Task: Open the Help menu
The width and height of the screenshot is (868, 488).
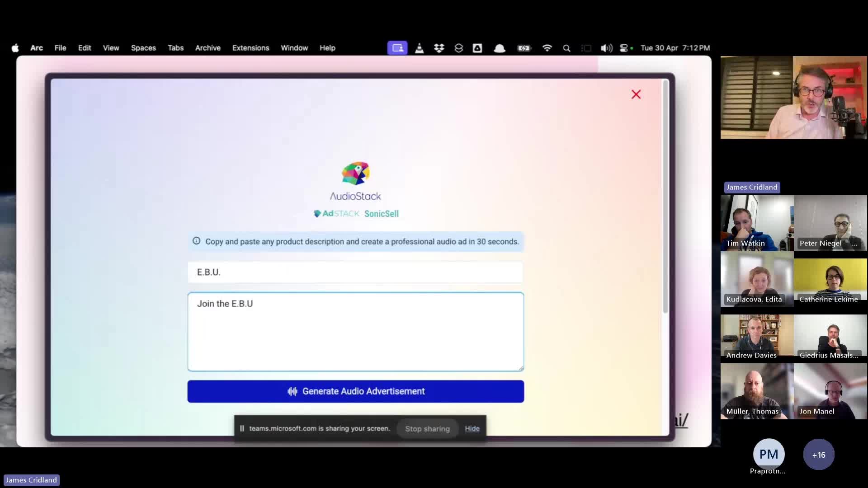Action: 327,48
